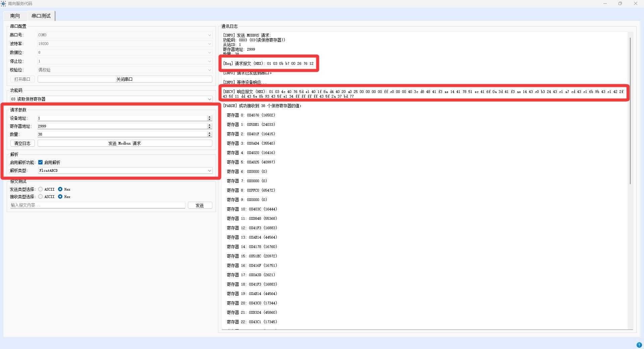Image resolution: width=644 pixels, height=349 pixels.
Task: Click the 清空日志 button
Action: click(x=22, y=143)
